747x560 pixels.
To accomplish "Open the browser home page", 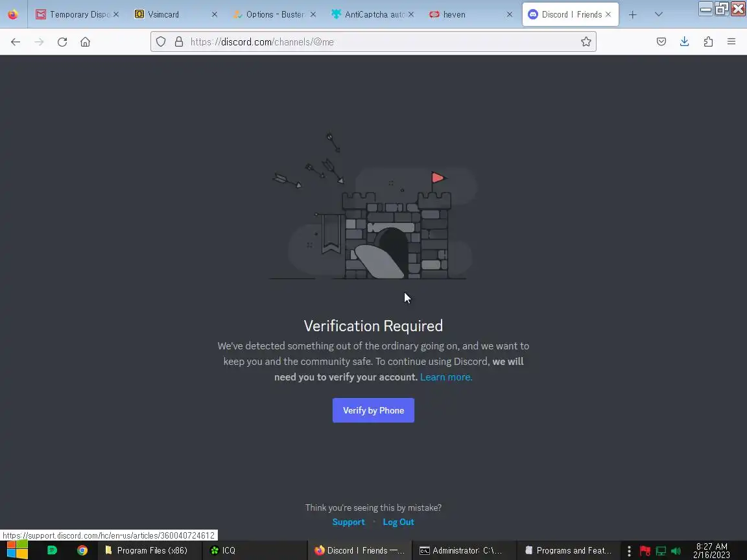I will click(86, 42).
